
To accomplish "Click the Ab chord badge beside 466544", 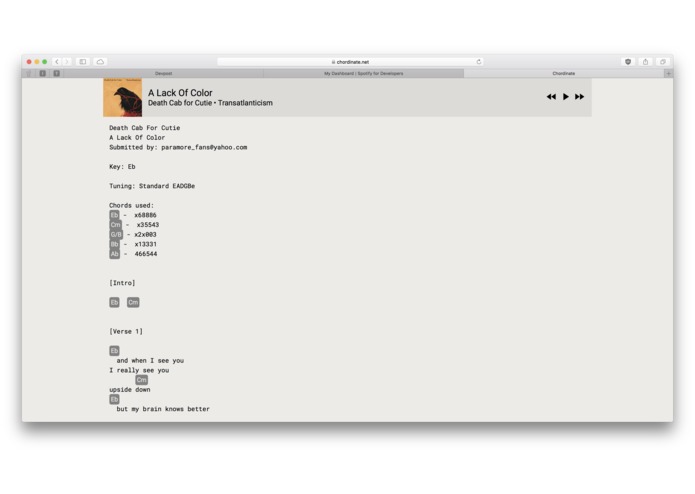I will [x=114, y=254].
